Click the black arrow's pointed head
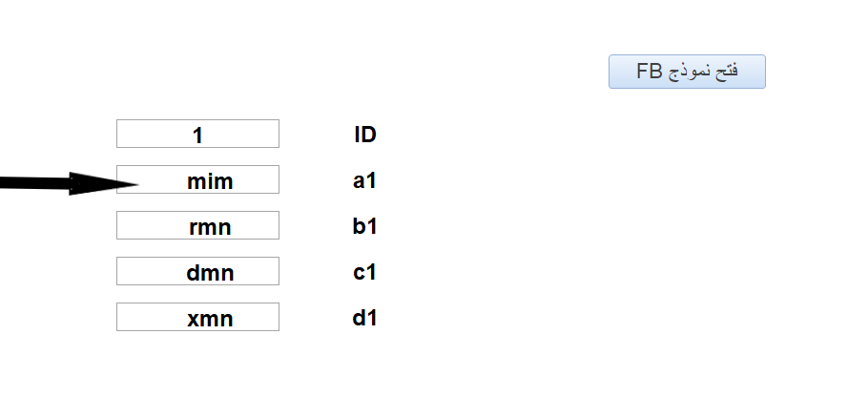 coord(104,184)
